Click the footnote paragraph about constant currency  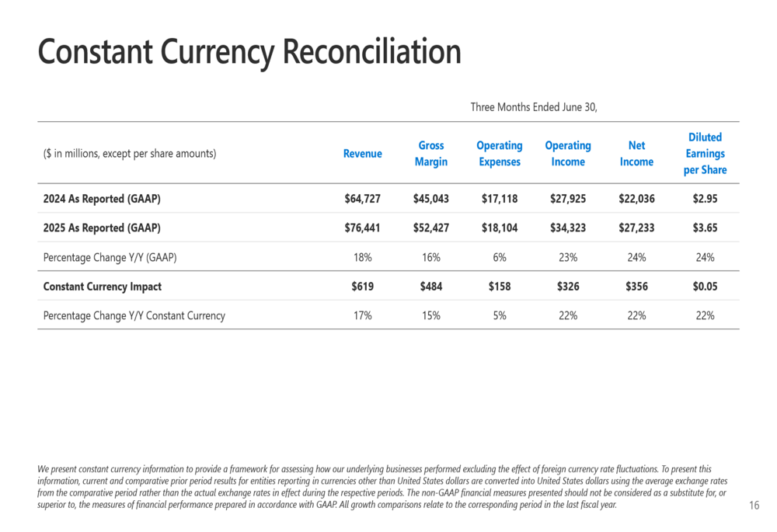382,487
